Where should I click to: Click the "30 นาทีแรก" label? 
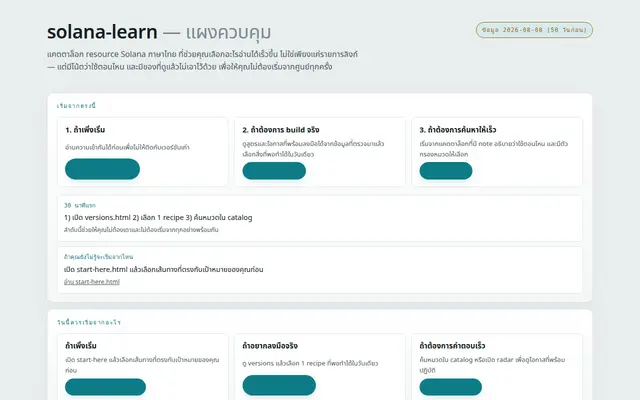pyautogui.click(x=80, y=205)
